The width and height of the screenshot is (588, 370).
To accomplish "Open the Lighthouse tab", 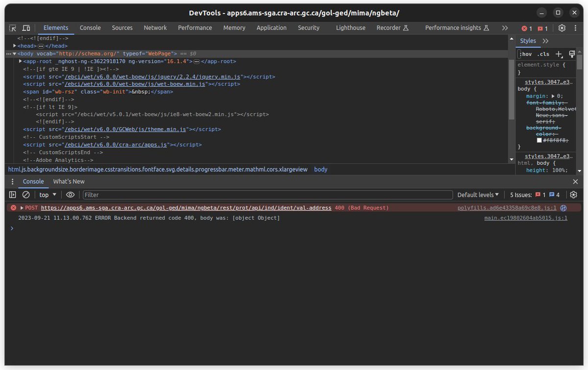I will tap(351, 28).
